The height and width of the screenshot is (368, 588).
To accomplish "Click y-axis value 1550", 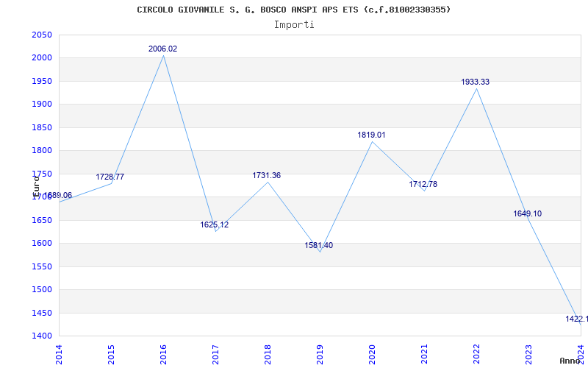I will point(42,266).
